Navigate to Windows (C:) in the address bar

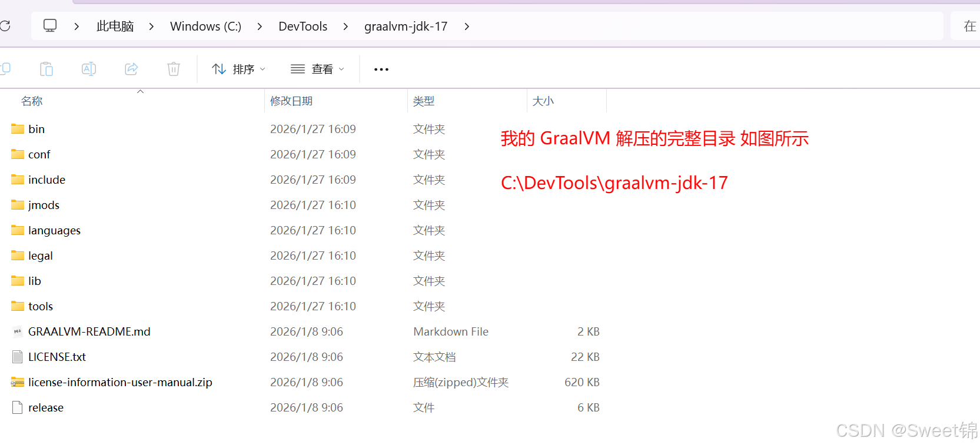click(x=205, y=26)
